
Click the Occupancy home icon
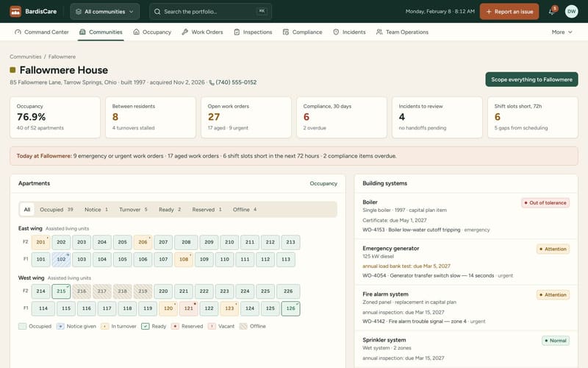coord(137,32)
